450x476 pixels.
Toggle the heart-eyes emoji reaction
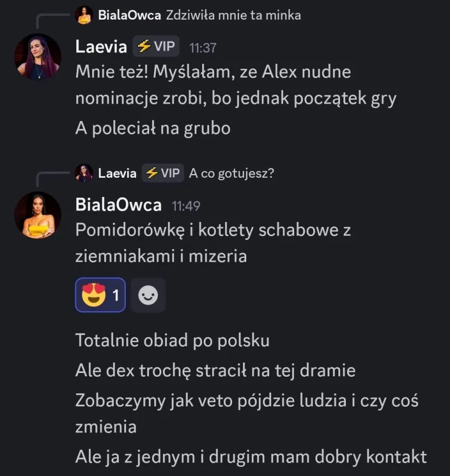point(100,296)
